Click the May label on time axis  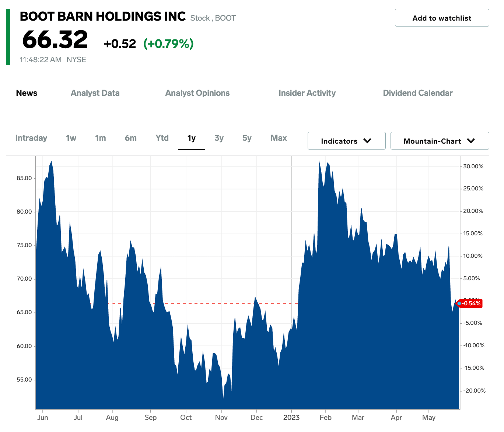[x=429, y=418]
